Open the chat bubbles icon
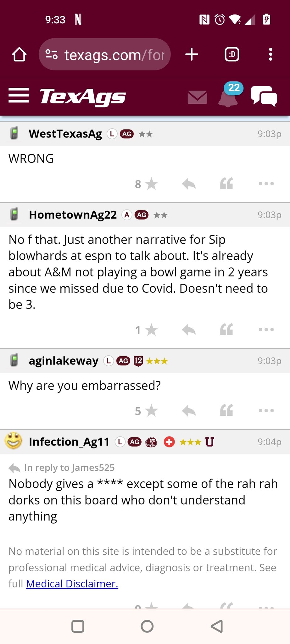The width and height of the screenshot is (290, 644). [264, 96]
